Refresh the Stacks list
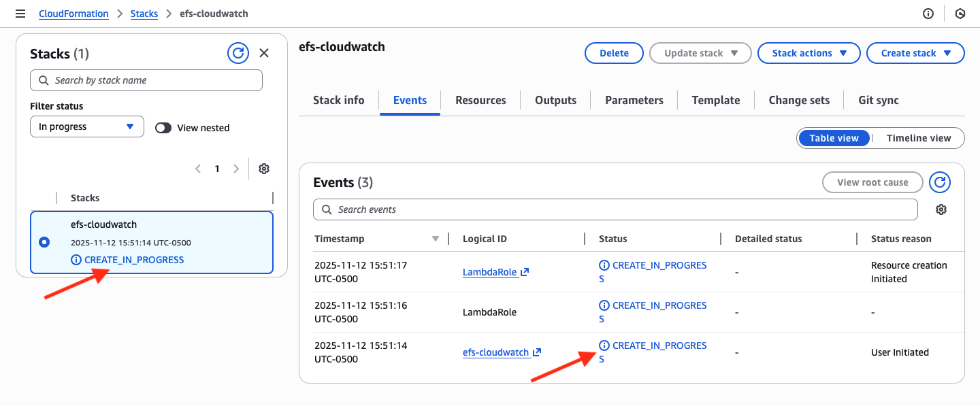980x406 pixels. pyautogui.click(x=238, y=53)
